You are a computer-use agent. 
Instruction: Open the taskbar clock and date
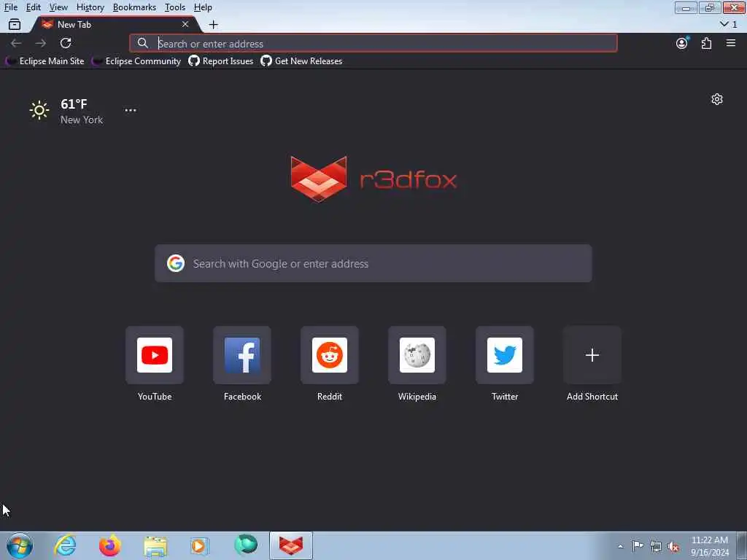(710, 546)
